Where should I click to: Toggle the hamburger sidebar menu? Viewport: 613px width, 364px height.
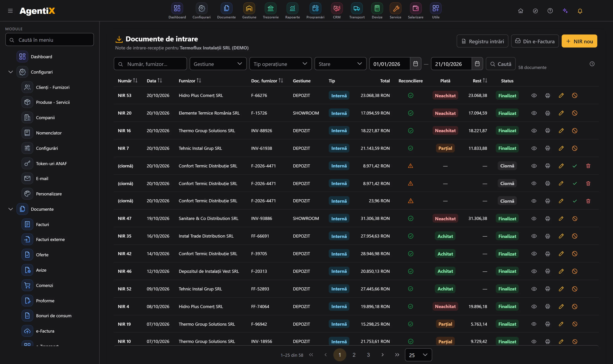[x=10, y=11]
